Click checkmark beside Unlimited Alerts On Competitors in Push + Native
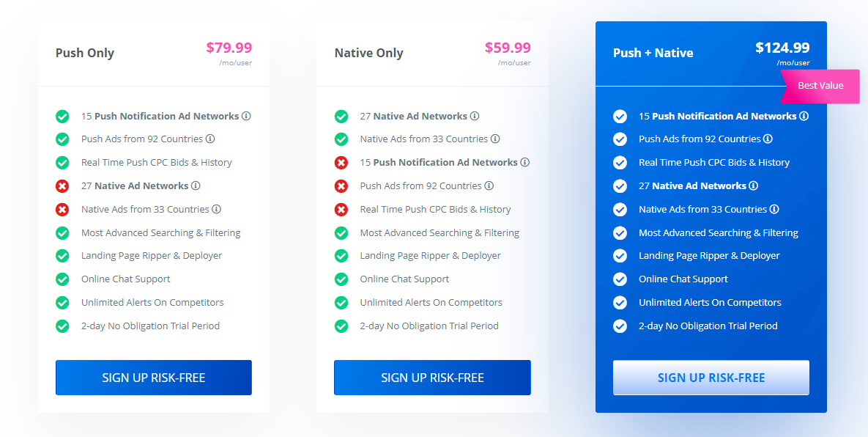The height and width of the screenshot is (437, 868). 620,302
